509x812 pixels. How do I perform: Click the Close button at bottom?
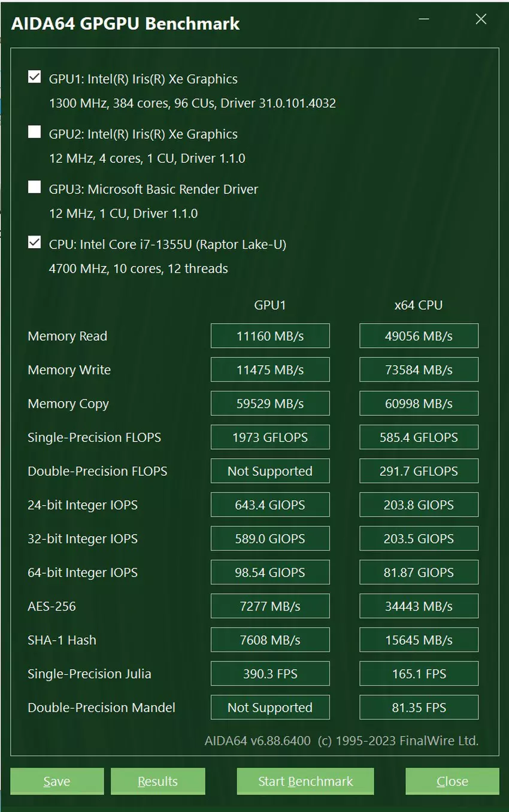coord(452,781)
